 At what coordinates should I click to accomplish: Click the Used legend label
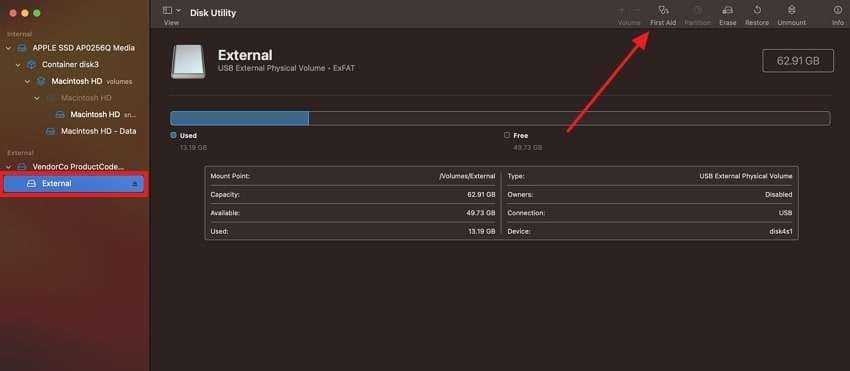tap(188, 136)
